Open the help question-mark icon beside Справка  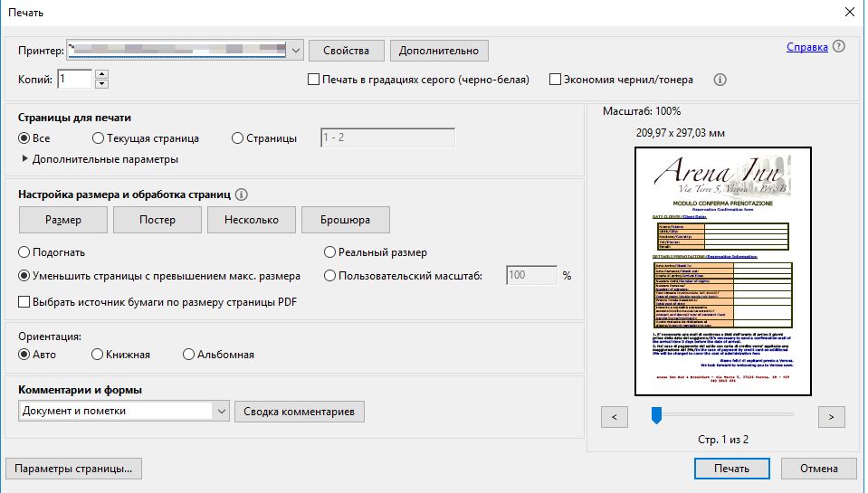pos(839,46)
